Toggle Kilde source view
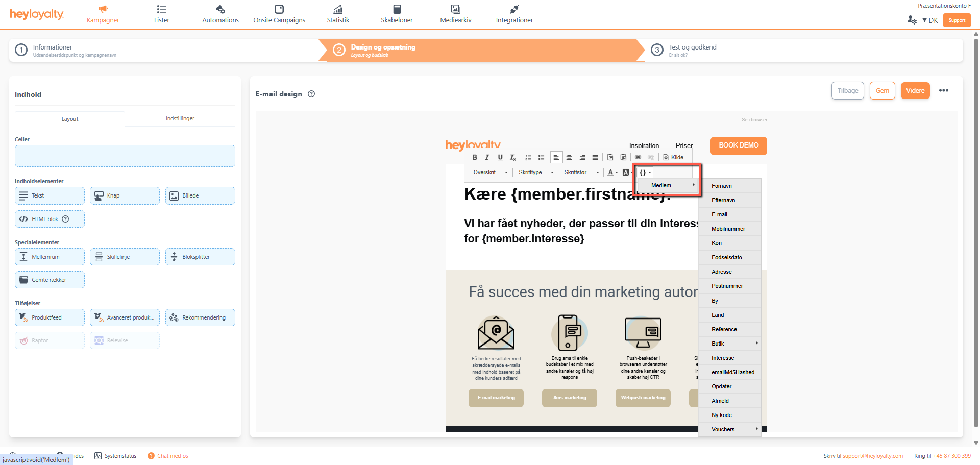The image size is (980, 465). tap(673, 157)
